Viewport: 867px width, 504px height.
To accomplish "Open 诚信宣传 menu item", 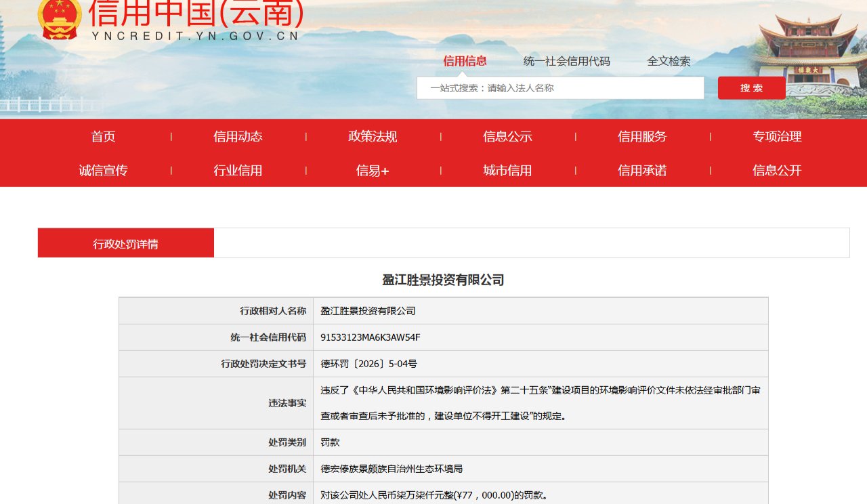I will pyautogui.click(x=104, y=170).
